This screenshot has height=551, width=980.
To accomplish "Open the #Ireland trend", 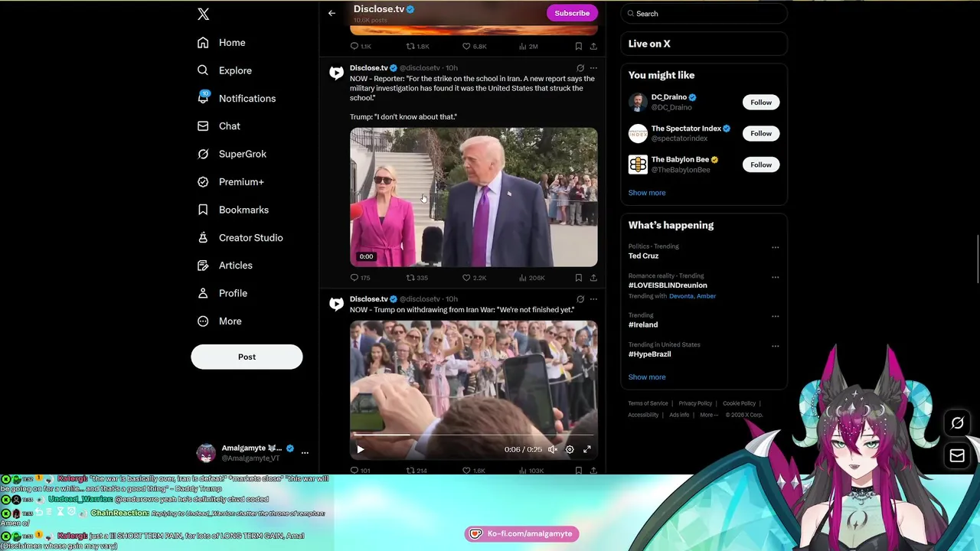I will tap(643, 325).
